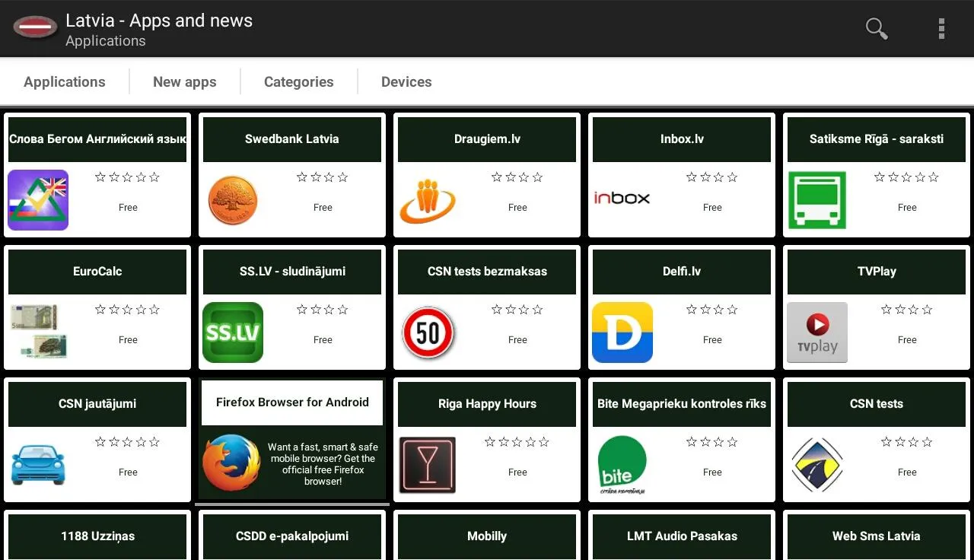Select the Bite Megaprieku kontroles rīks title
Image resolution: width=974 pixels, height=560 pixels.
682,404
